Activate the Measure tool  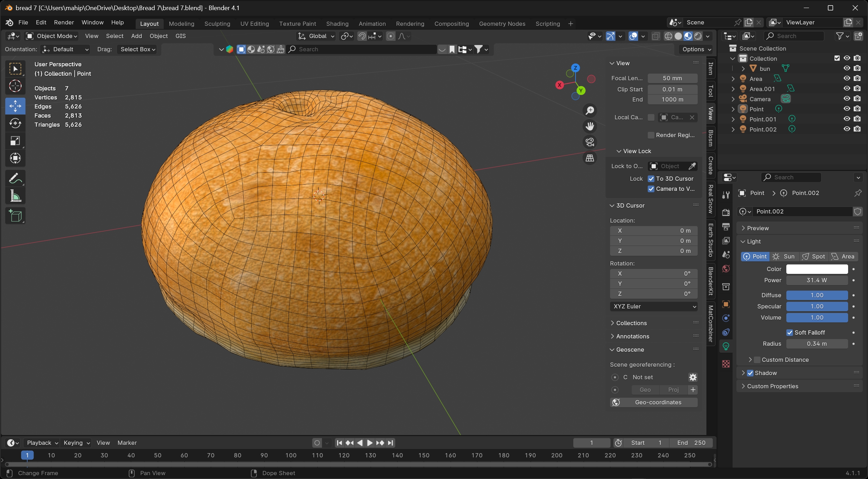[x=15, y=196]
